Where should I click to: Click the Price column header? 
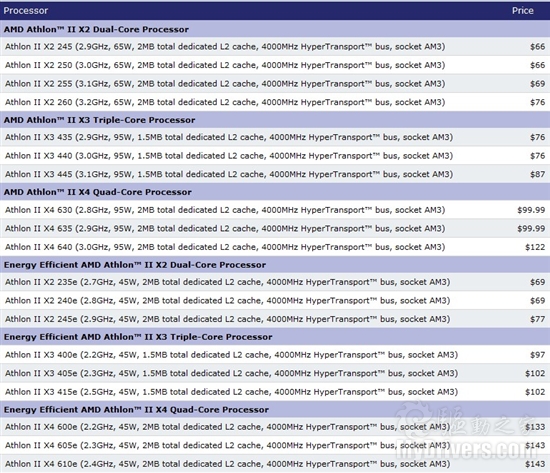tap(522, 11)
